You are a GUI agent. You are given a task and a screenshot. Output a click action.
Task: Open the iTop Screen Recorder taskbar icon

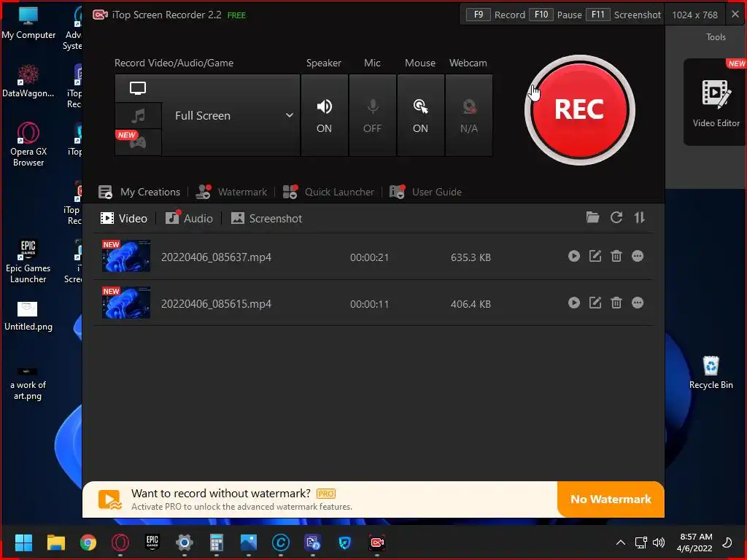coord(377,542)
